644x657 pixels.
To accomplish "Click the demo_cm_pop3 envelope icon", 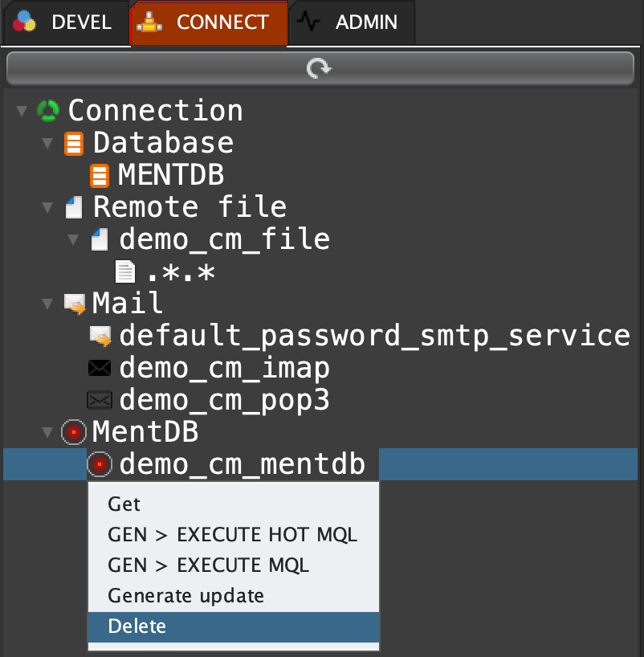I will [x=100, y=400].
